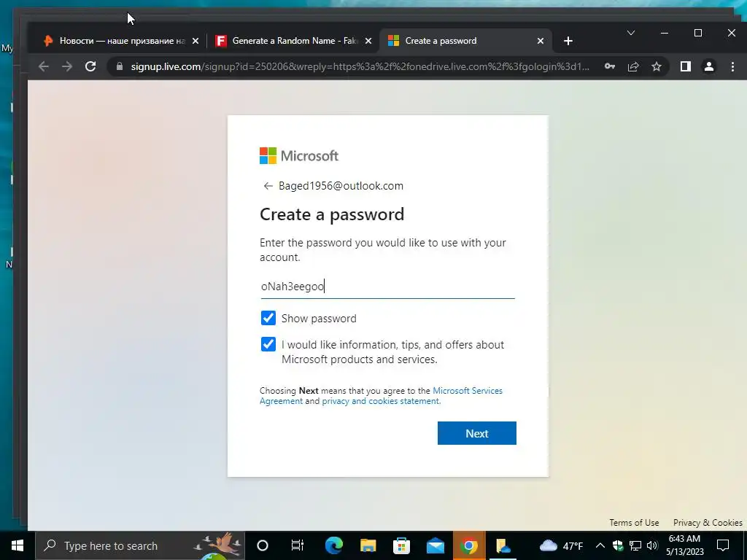Click the browser forward arrow
The height and width of the screenshot is (560, 747).
click(67, 66)
